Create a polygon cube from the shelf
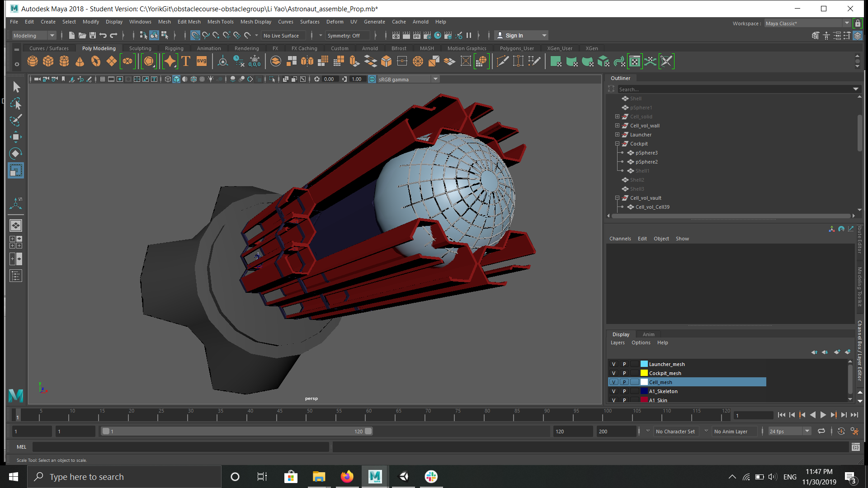The image size is (868, 488). click(x=48, y=61)
